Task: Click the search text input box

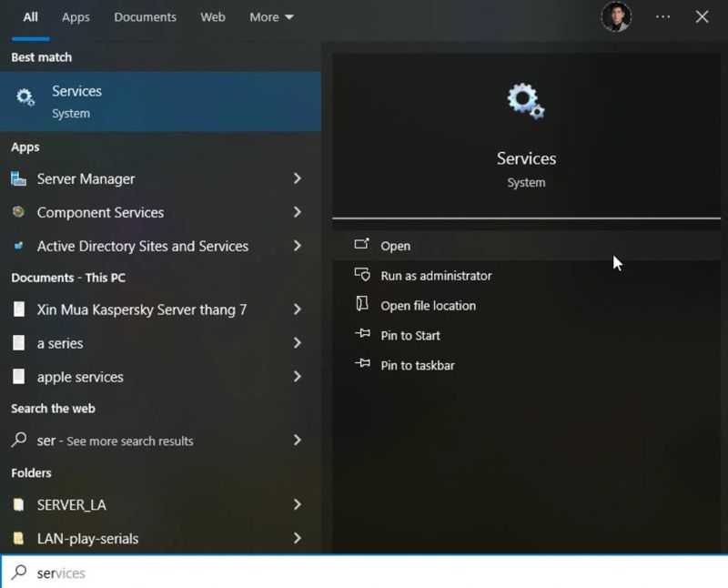Action: point(364,573)
